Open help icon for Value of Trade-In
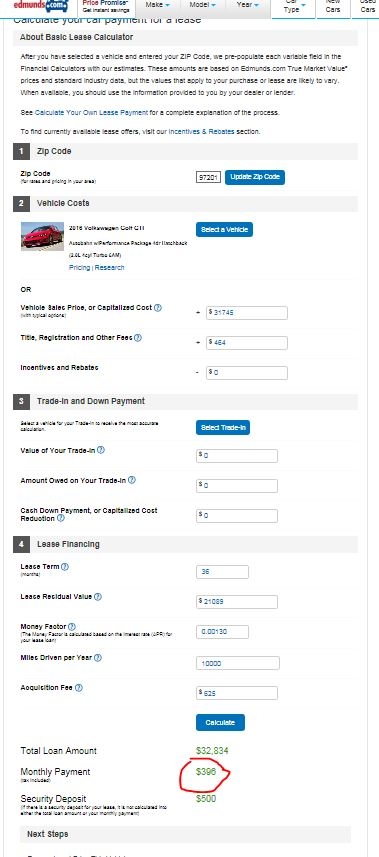This screenshot has height=857, width=379. [x=101, y=450]
